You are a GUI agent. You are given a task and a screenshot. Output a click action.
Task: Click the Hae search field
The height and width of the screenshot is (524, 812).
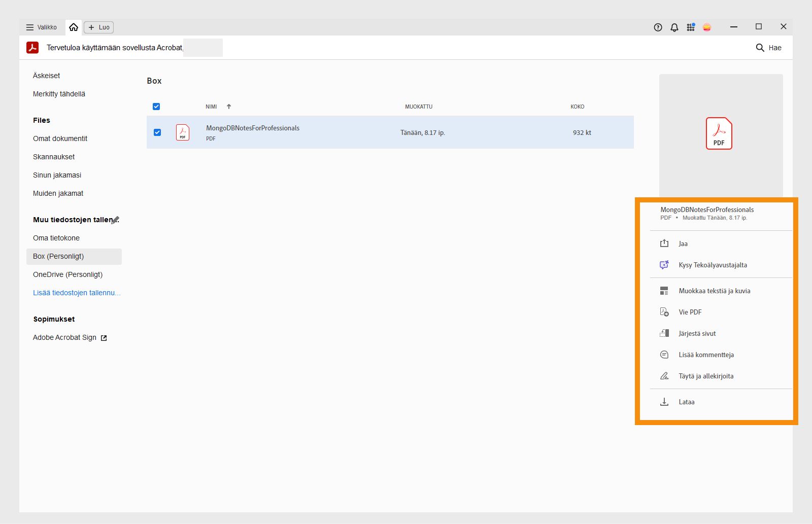coord(768,48)
